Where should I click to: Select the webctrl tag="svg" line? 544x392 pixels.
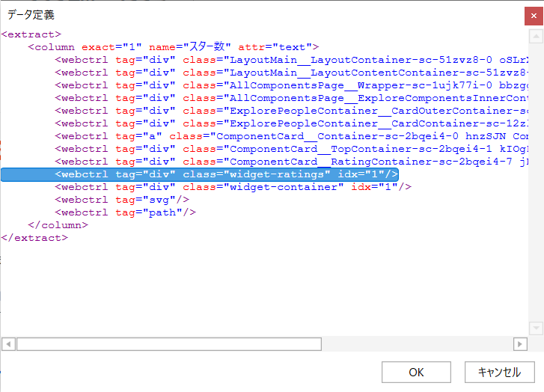point(122,200)
